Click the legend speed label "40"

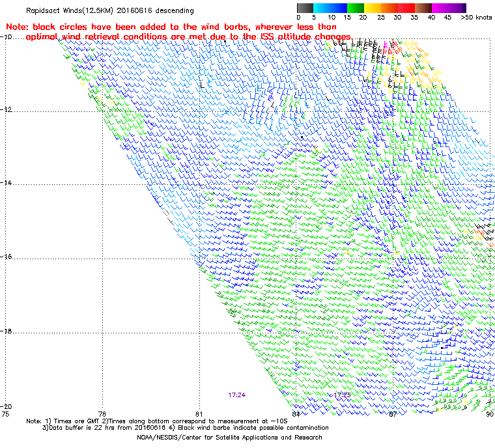tap(431, 18)
